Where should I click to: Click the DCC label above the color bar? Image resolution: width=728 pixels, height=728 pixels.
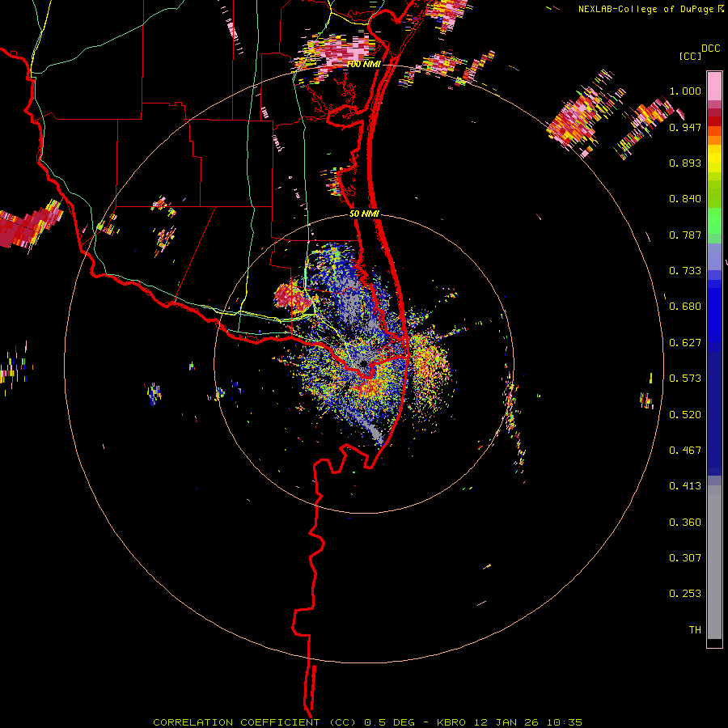point(711,49)
